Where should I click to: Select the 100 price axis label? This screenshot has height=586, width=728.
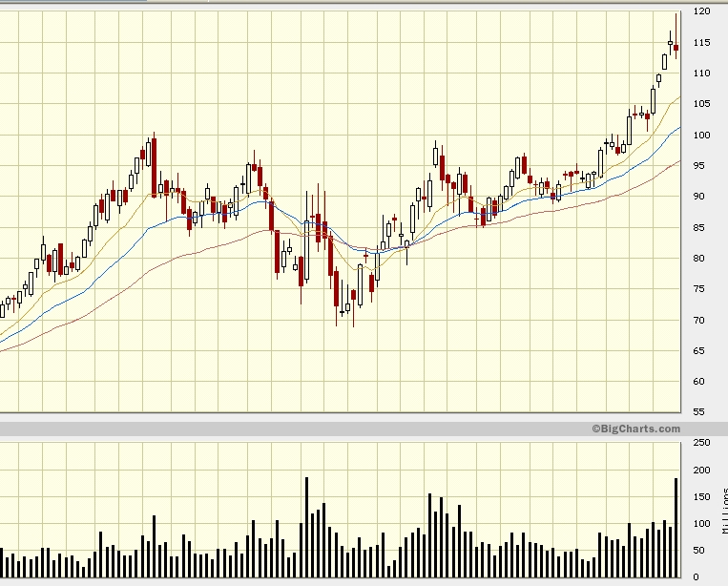pyautogui.click(x=701, y=135)
